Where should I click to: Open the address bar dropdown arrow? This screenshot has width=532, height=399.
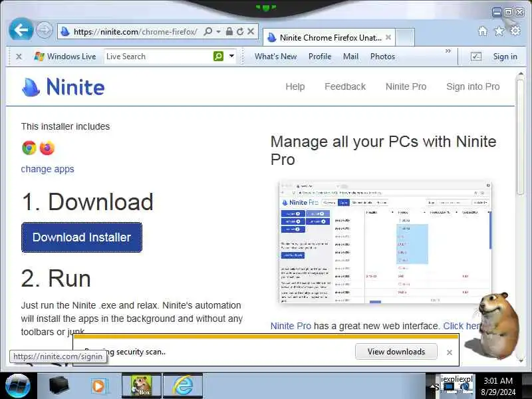point(219,31)
